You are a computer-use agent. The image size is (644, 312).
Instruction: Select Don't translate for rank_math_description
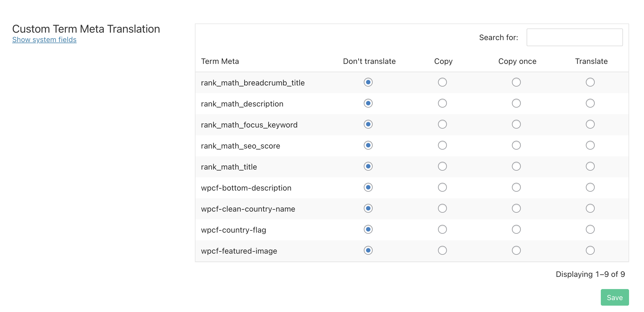[x=368, y=103]
